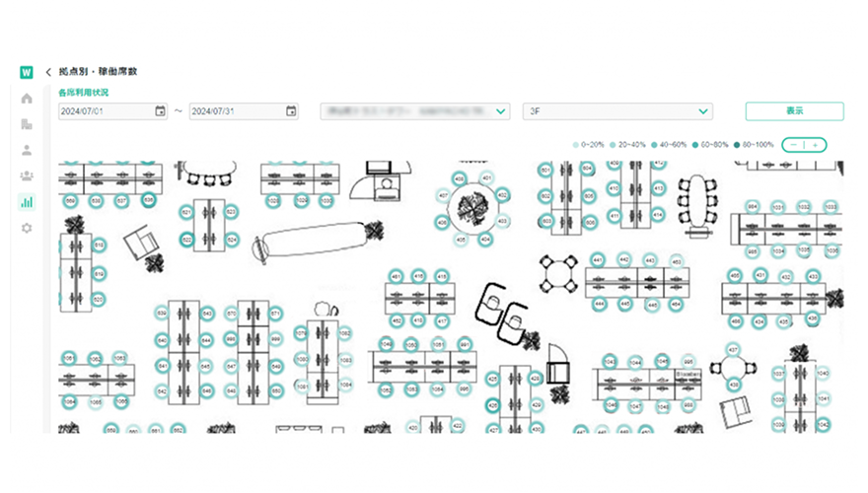Click the 80~100% legend color dot
This screenshot has height=493, width=868.
click(737, 145)
